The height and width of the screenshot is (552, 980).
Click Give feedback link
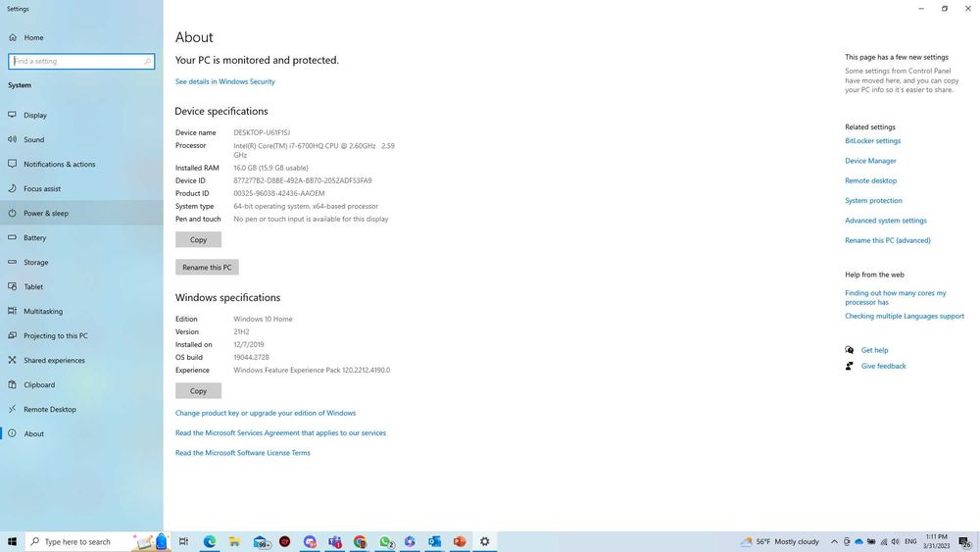tap(883, 367)
